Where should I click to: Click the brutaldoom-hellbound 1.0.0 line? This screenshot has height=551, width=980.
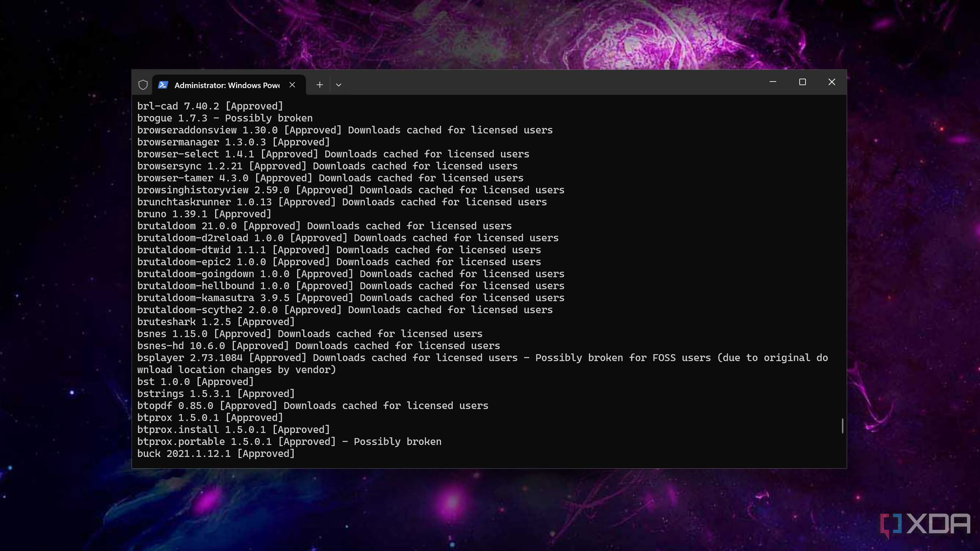click(351, 286)
